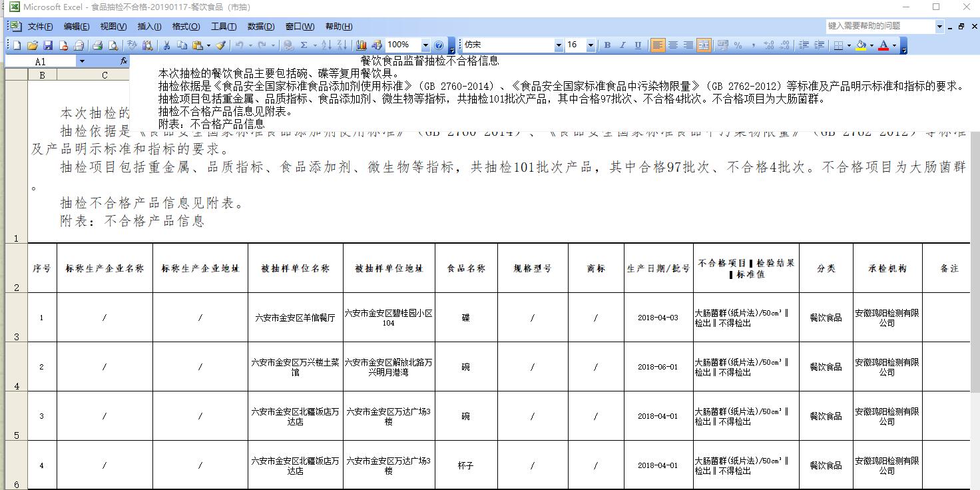
Task: Click the Redo arrow icon
Action: (262, 45)
